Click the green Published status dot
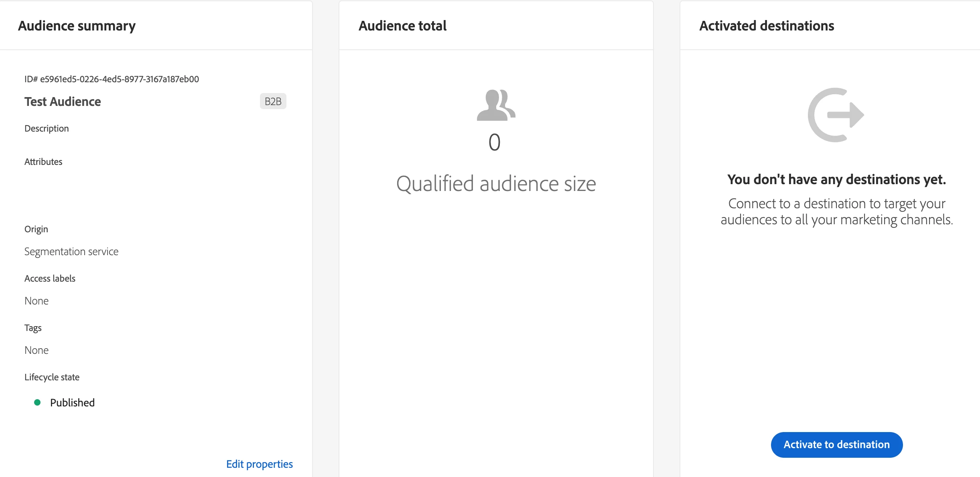This screenshot has width=980, height=477. coord(37,402)
